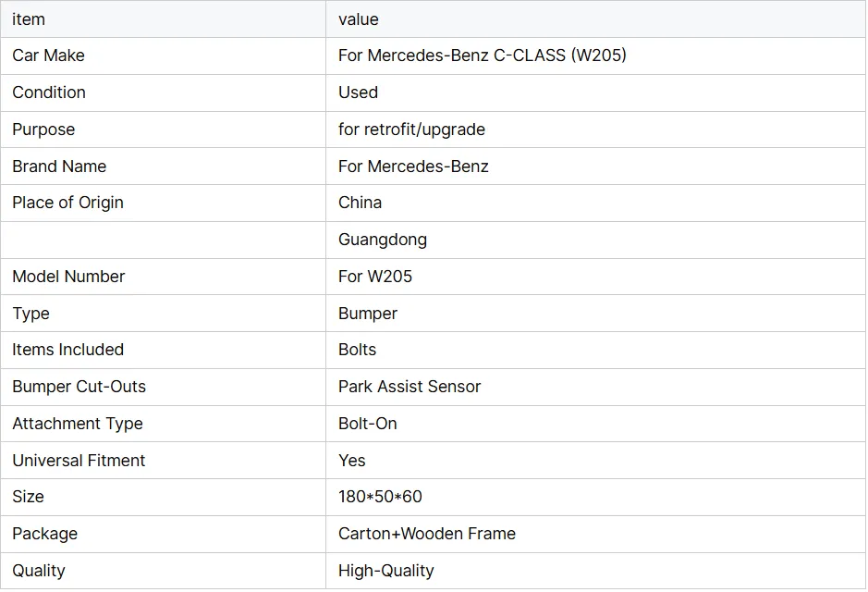Select the 'Bolt-On' attachment value
This screenshot has height=592, width=868.
point(367,424)
